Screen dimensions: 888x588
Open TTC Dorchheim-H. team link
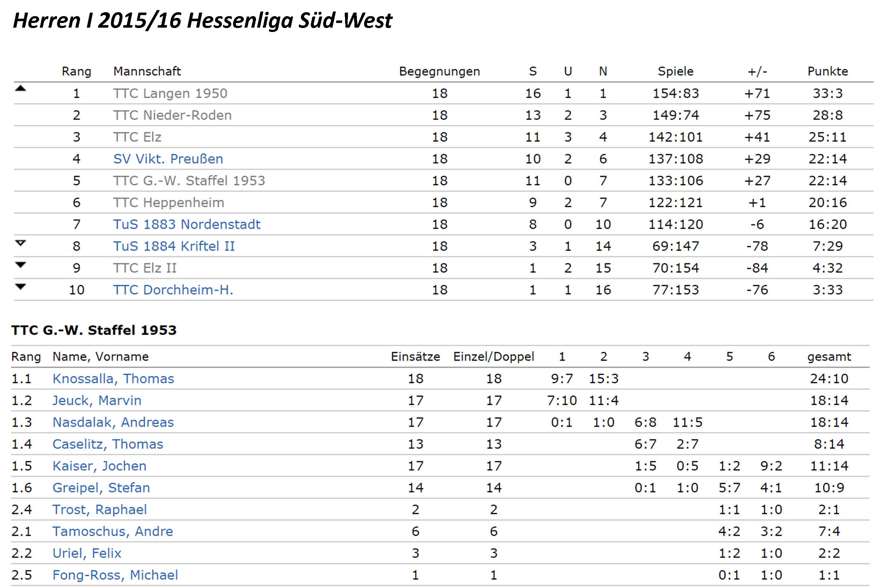173,290
